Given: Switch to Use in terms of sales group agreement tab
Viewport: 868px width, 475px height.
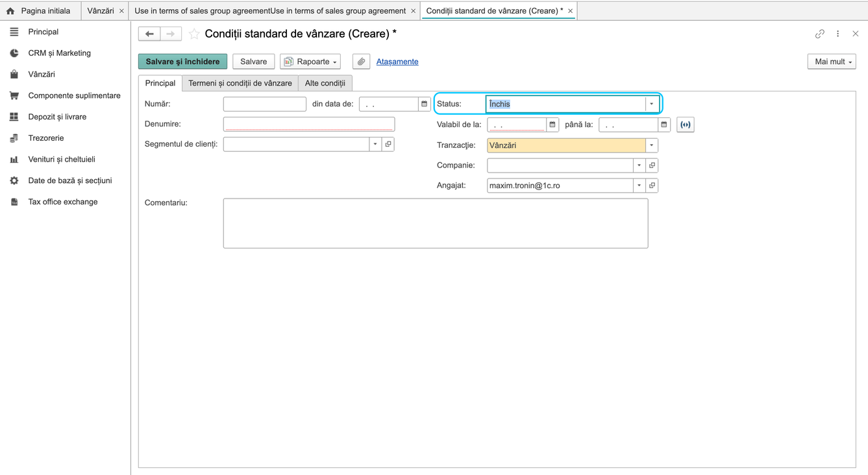Looking at the screenshot, I should coord(270,11).
